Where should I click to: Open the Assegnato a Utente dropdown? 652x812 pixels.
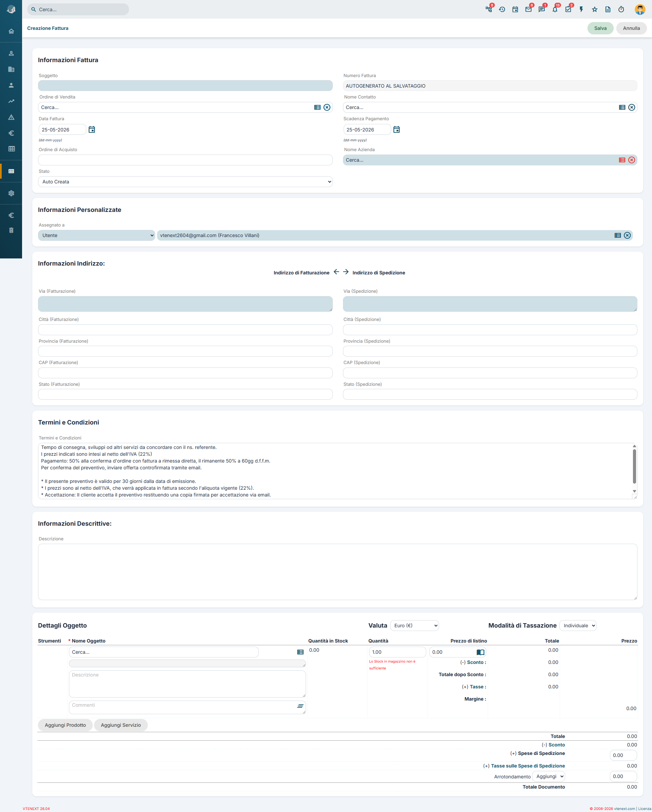tap(96, 235)
